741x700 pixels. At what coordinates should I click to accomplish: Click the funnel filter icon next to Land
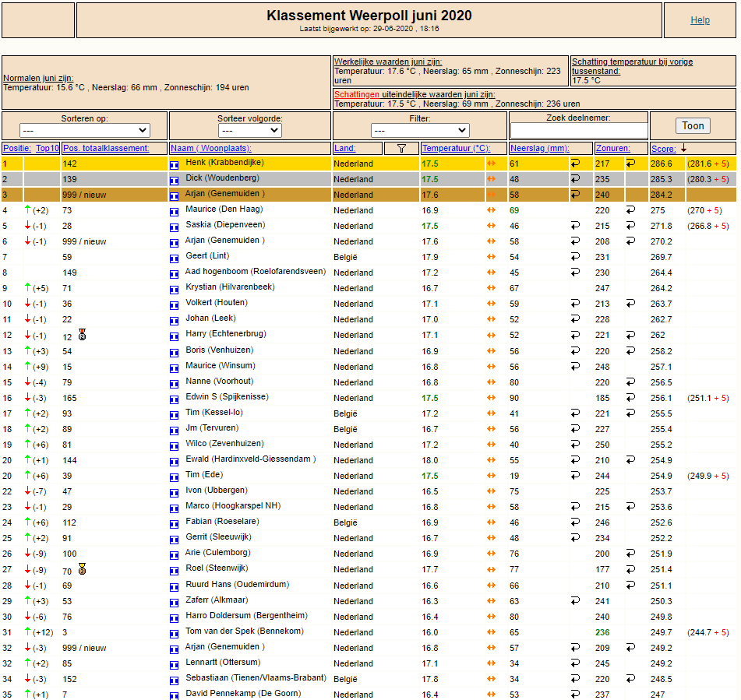click(401, 149)
